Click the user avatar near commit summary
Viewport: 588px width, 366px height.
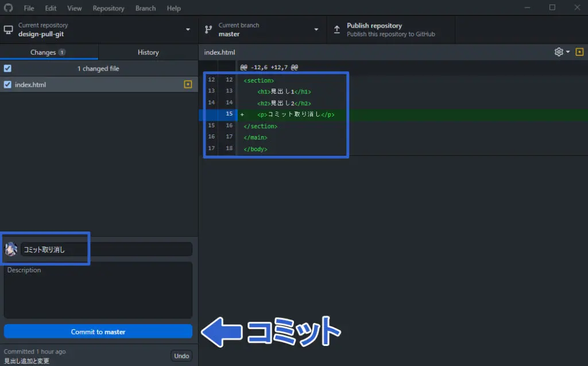tap(11, 249)
